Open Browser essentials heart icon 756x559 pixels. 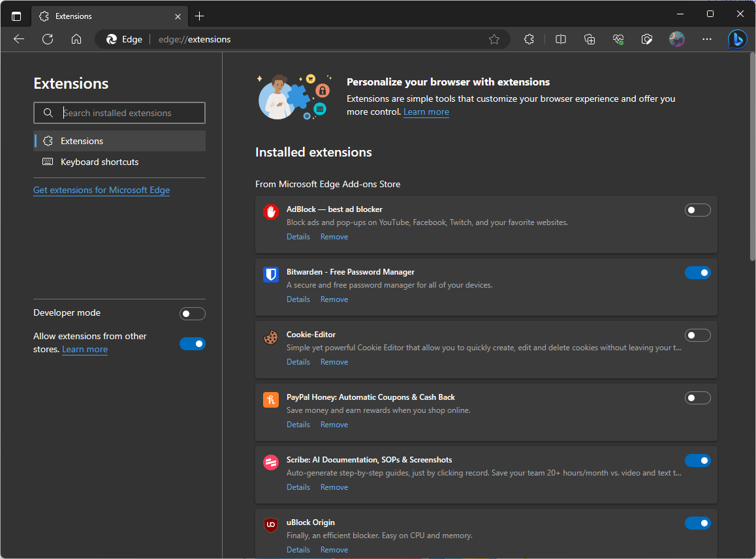618,39
